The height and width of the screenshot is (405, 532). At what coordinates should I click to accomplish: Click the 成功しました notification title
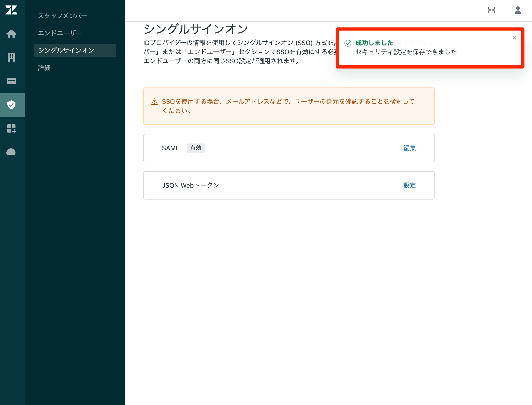point(374,43)
